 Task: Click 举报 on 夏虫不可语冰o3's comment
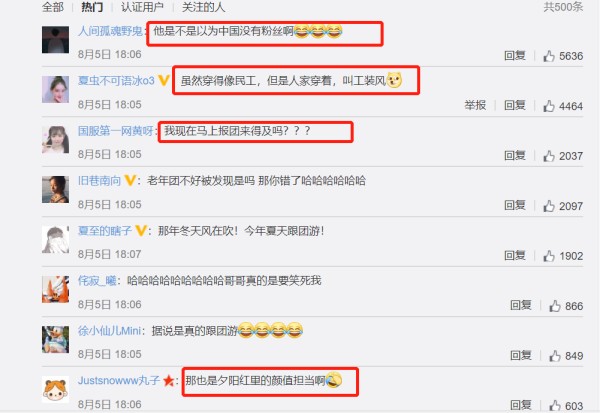475,105
